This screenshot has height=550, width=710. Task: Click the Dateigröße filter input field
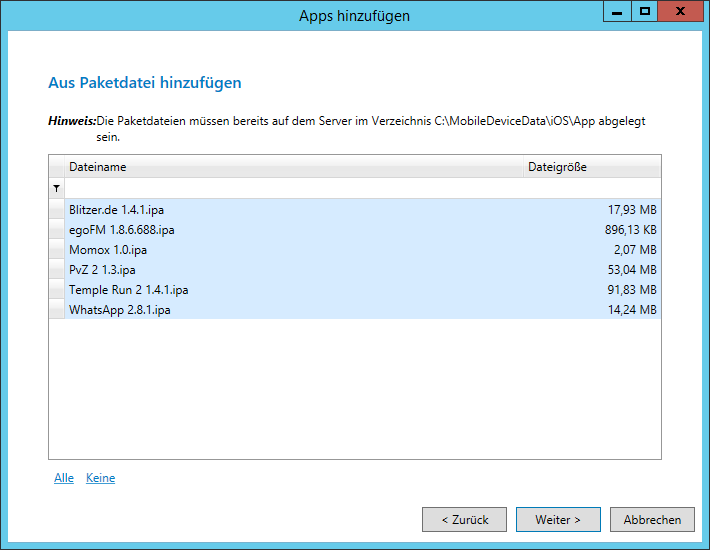(x=590, y=188)
